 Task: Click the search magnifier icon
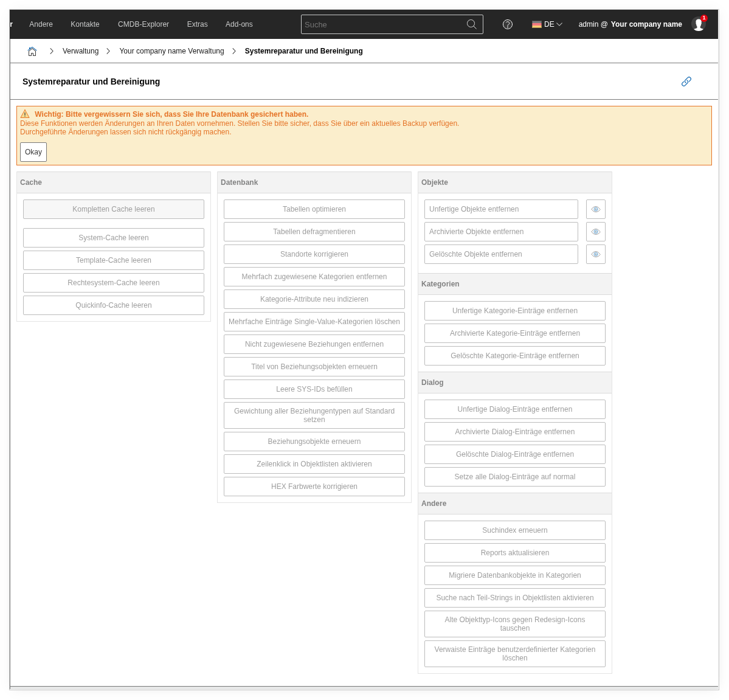pos(471,24)
